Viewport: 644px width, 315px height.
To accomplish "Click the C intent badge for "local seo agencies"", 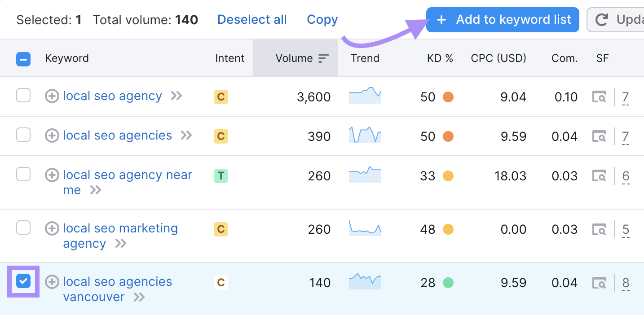I will (221, 135).
